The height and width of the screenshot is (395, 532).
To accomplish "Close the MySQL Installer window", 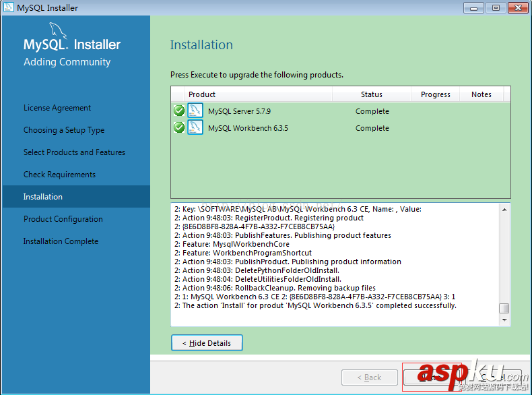I will click(x=518, y=8).
